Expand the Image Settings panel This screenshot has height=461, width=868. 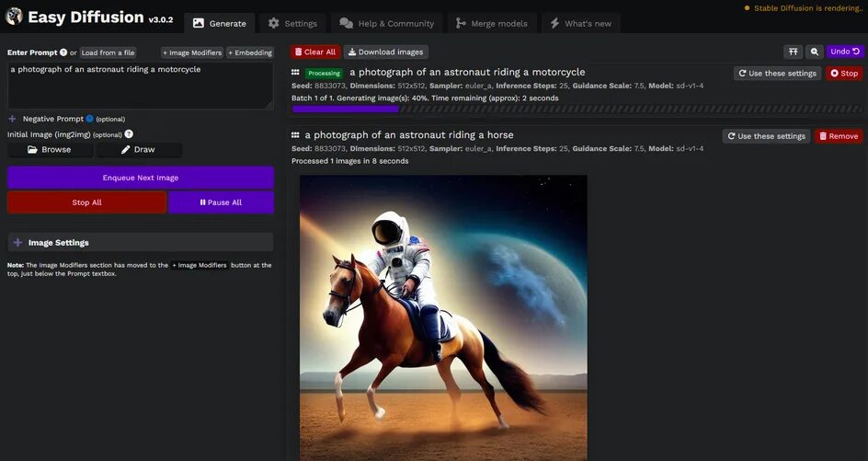coord(141,242)
